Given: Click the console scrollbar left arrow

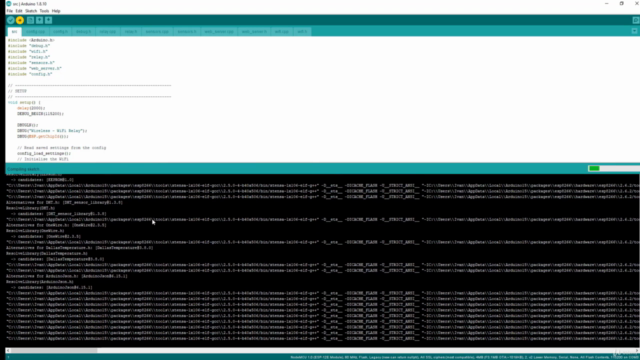Looking at the screenshot, I should pyautogui.click(x=8, y=350).
